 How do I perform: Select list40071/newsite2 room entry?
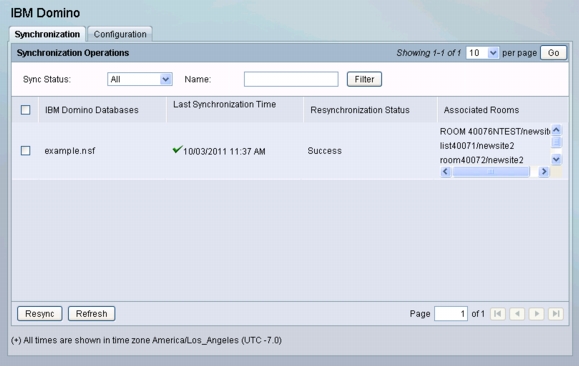pos(477,146)
